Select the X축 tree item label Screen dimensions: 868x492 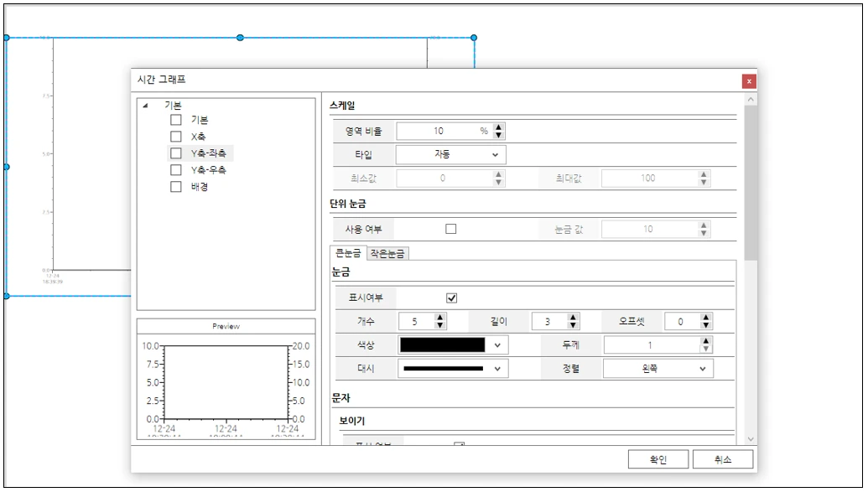click(198, 136)
